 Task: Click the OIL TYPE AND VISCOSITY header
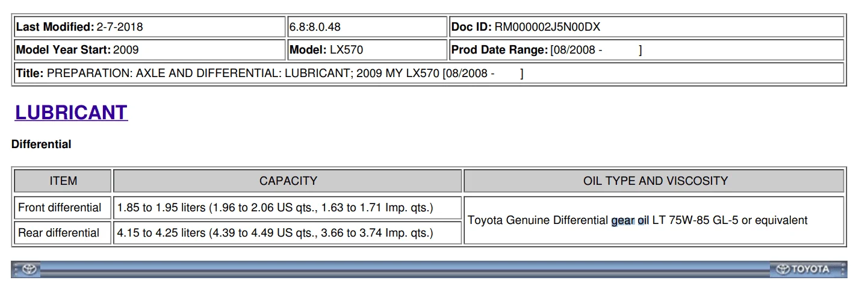point(654,181)
